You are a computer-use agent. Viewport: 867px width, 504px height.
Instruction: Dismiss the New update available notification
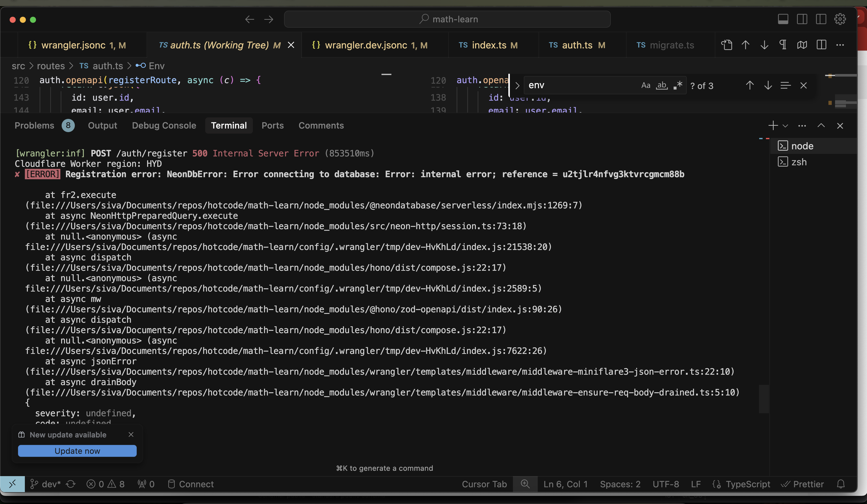131,435
